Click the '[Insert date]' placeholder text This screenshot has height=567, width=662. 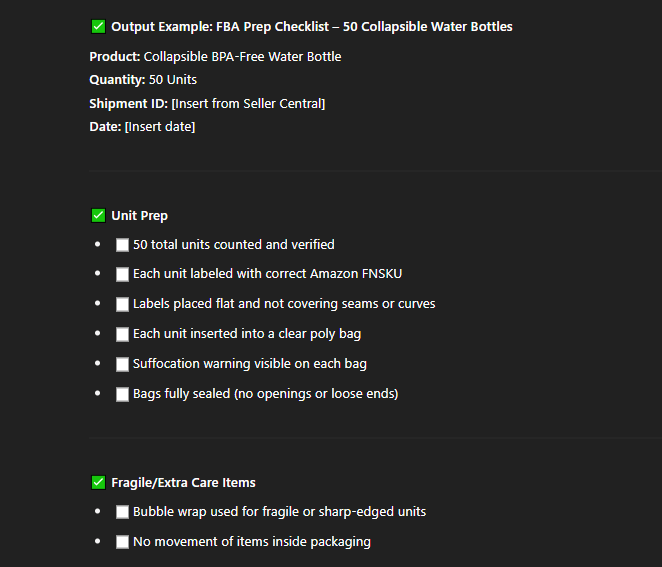pyautogui.click(x=160, y=127)
